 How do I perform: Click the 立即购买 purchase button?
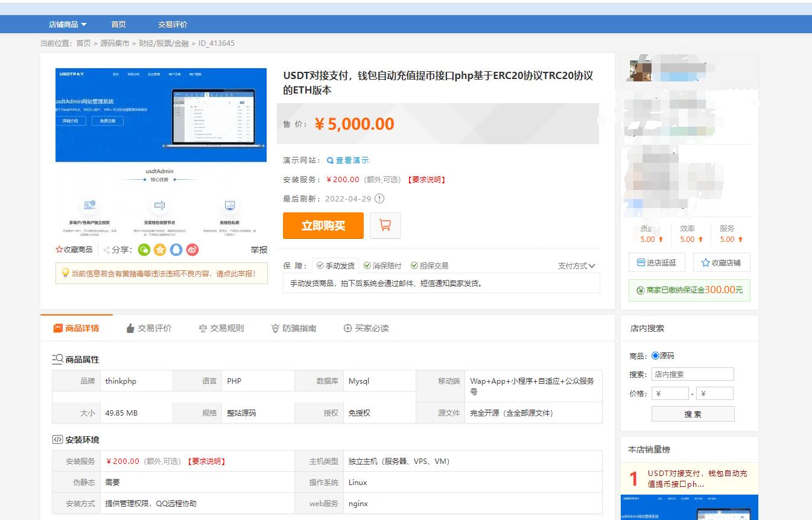coord(323,226)
